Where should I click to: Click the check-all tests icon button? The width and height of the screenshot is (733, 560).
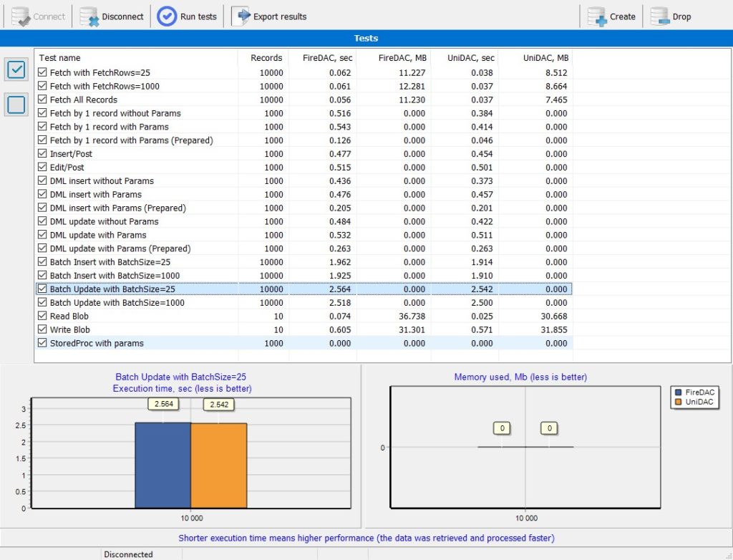[x=16, y=69]
